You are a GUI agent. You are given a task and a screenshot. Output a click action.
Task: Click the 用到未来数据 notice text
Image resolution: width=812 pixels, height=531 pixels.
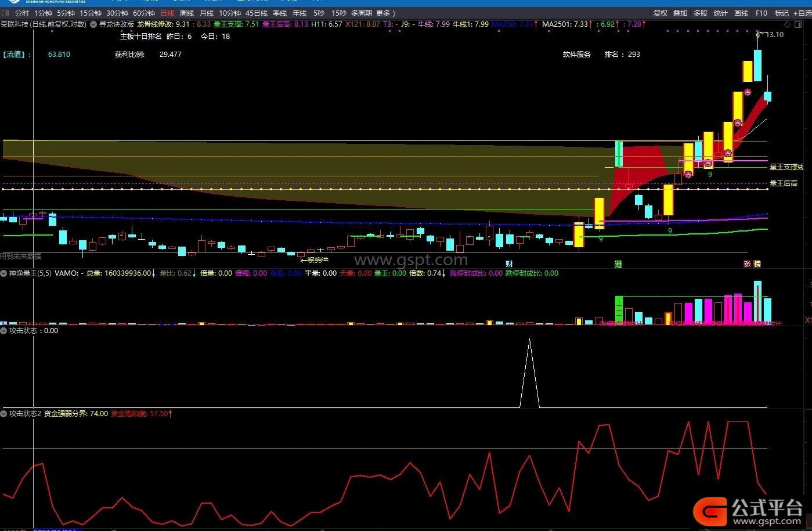point(21,256)
